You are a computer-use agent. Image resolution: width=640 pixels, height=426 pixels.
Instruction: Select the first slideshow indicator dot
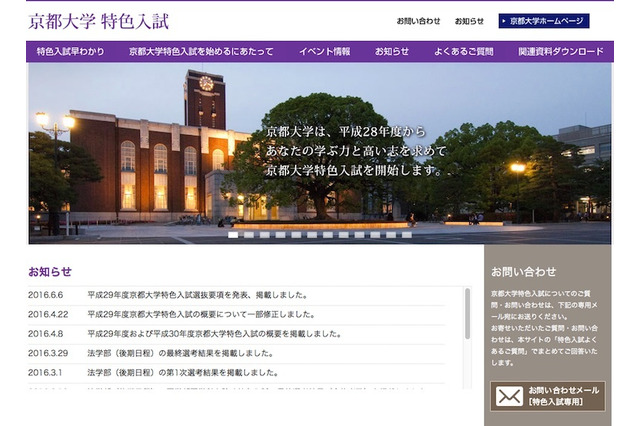(233, 235)
